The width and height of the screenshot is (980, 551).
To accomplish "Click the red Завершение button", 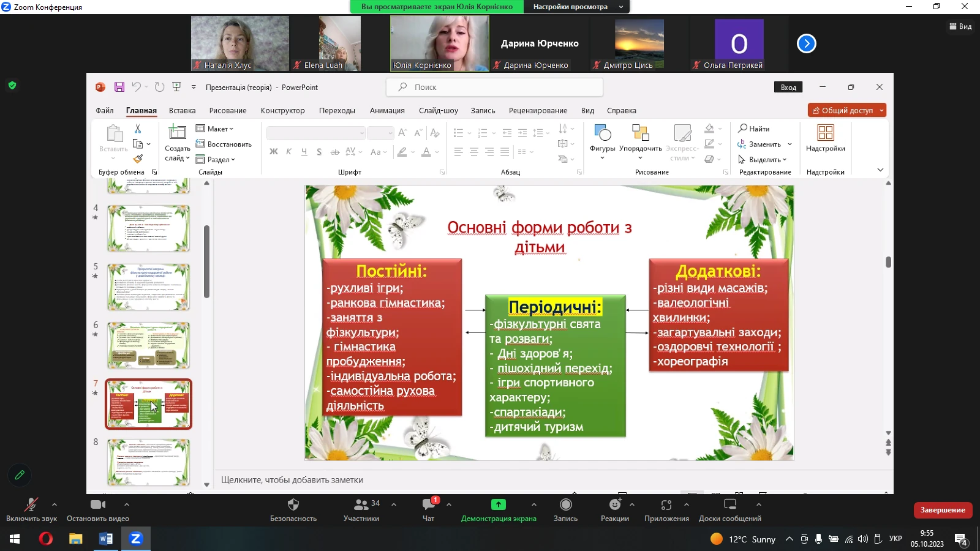I will (x=943, y=510).
